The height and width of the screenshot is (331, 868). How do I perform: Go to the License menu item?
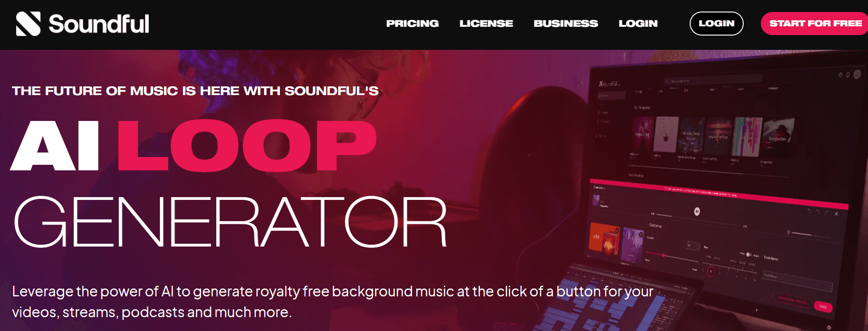click(486, 24)
